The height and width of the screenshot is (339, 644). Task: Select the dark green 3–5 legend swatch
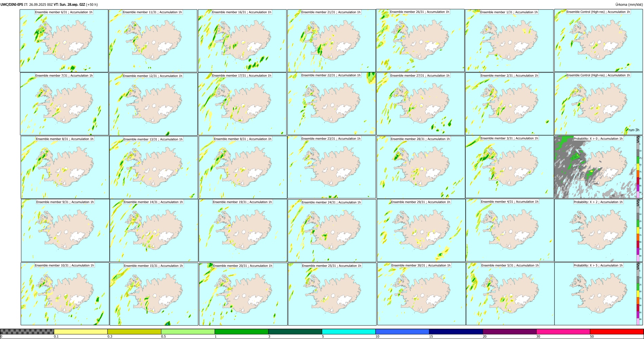click(295, 332)
